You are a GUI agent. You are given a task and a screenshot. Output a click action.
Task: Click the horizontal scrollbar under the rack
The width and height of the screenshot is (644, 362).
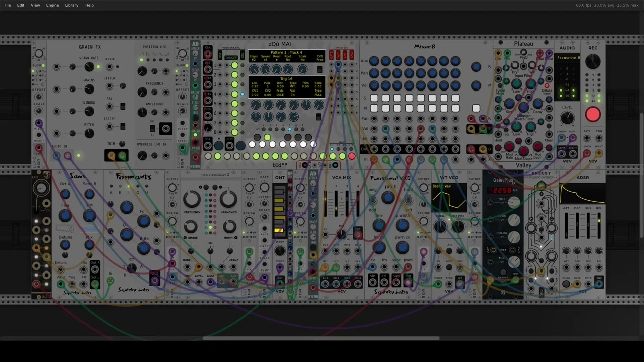321,338
